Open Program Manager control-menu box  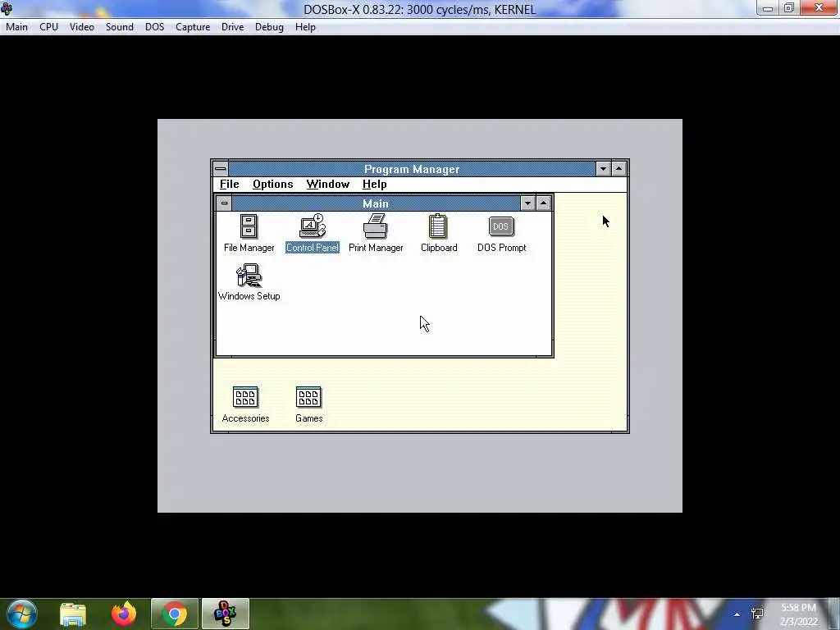(x=220, y=169)
